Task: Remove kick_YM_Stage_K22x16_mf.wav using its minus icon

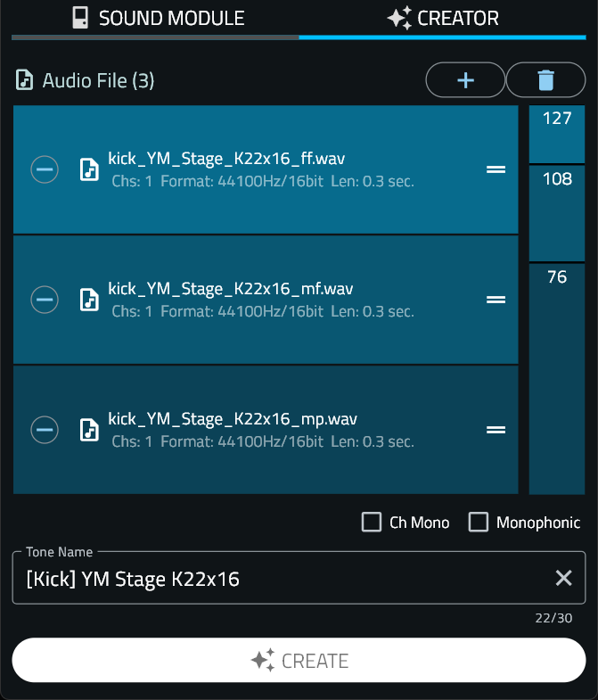Action: pos(45,300)
